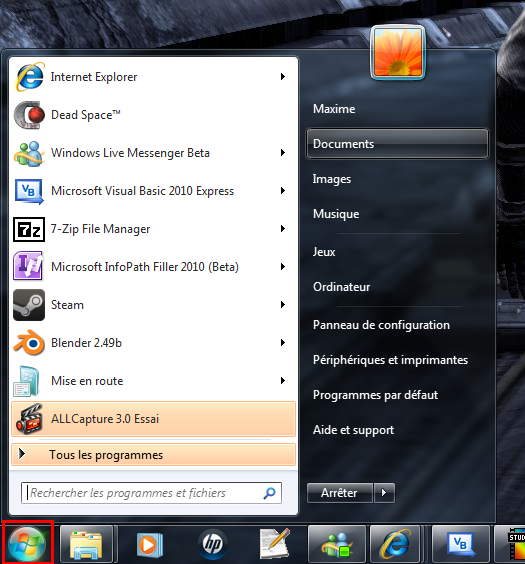Open the Dead Space game icon
525x564 pixels.
(29, 115)
